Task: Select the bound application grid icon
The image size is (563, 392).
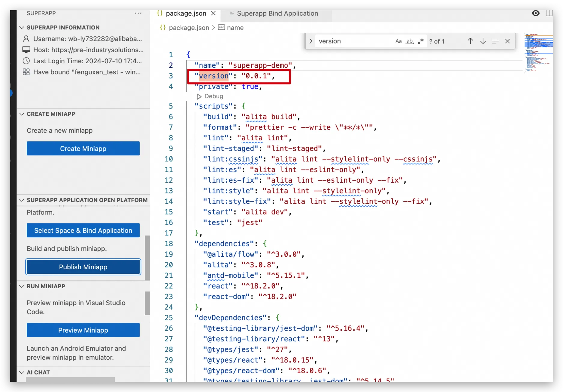Action: (x=26, y=72)
